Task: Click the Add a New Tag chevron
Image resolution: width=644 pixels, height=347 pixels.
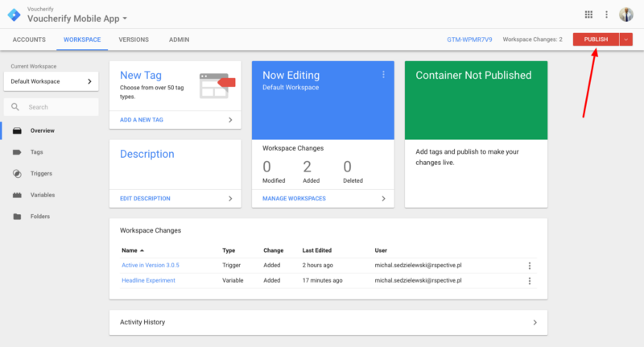Action: pyautogui.click(x=230, y=120)
